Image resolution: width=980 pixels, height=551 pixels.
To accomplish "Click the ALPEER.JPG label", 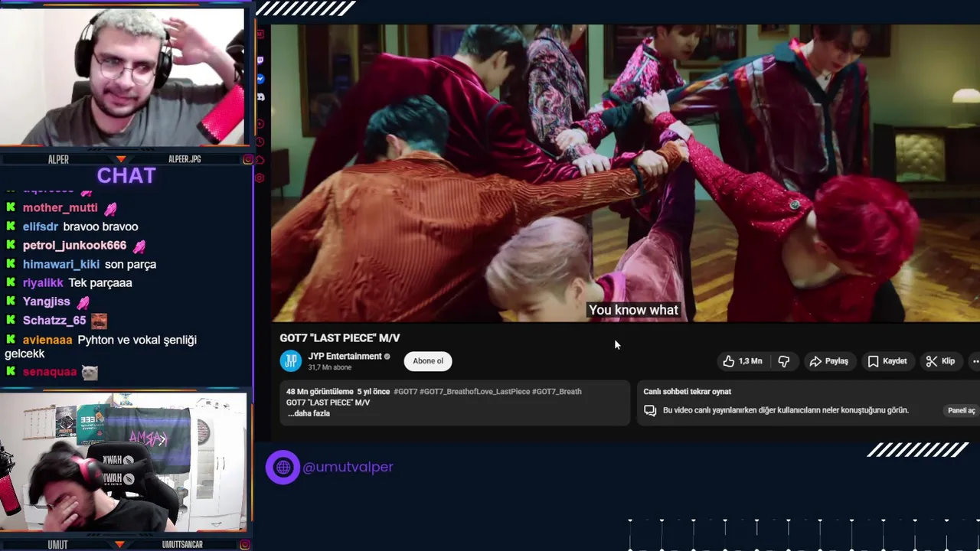I will 185,159.
